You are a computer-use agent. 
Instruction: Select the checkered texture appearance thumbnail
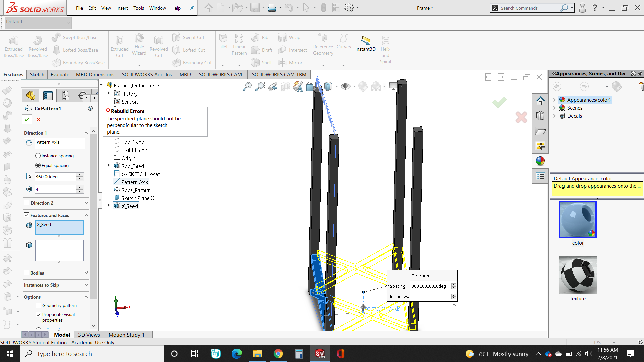tap(578, 275)
